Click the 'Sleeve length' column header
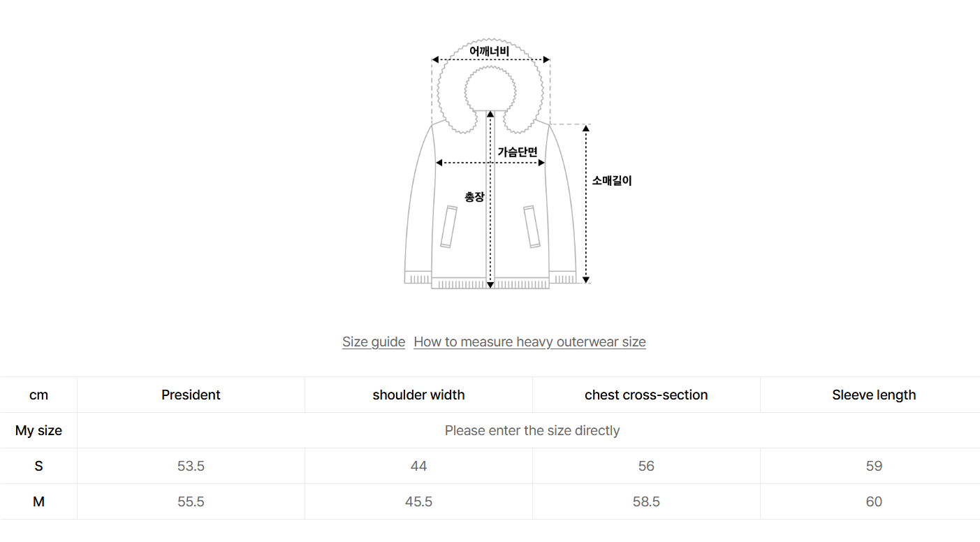 pos(874,395)
